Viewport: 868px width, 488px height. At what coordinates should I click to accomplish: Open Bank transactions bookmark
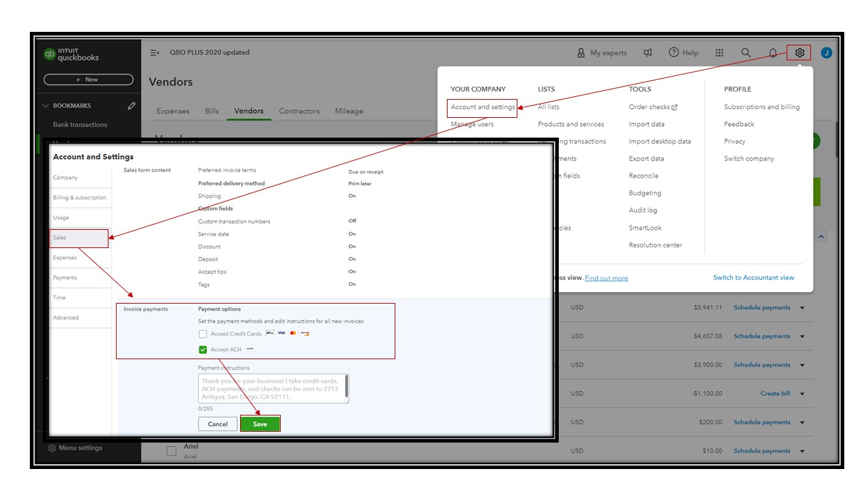pyautogui.click(x=80, y=125)
